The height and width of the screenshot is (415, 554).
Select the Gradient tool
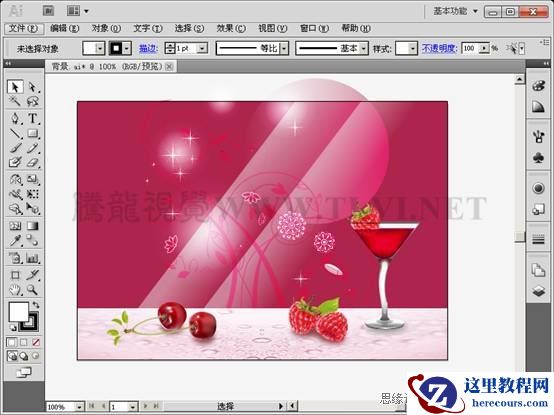[33, 226]
